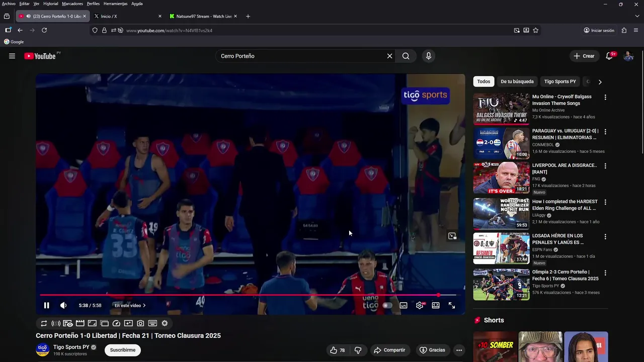Viewport: 644px width, 362px height.
Task: Enter fullscreen mode in the player
Action: coord(452,305)
